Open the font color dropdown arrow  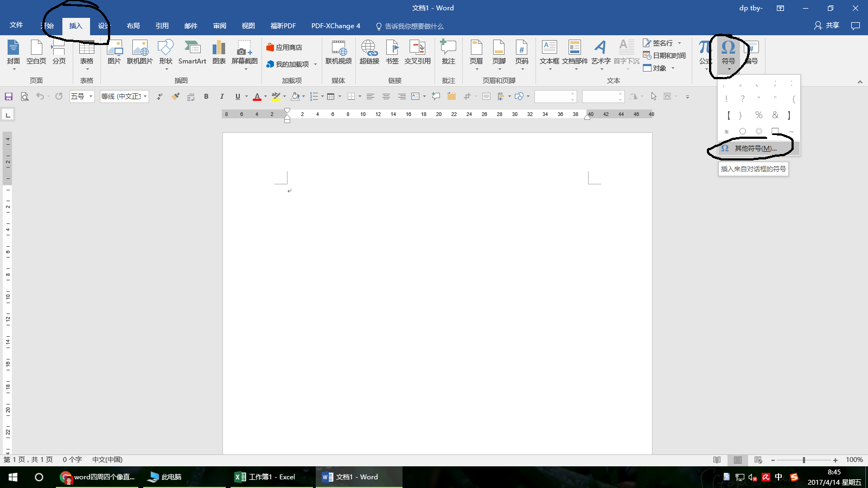pyautogui.click(x=265, y=97)
